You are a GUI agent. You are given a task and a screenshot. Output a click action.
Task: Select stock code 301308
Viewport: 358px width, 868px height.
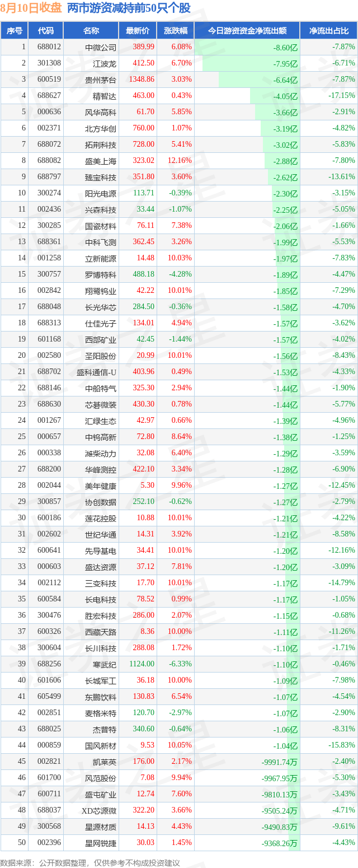49,63
